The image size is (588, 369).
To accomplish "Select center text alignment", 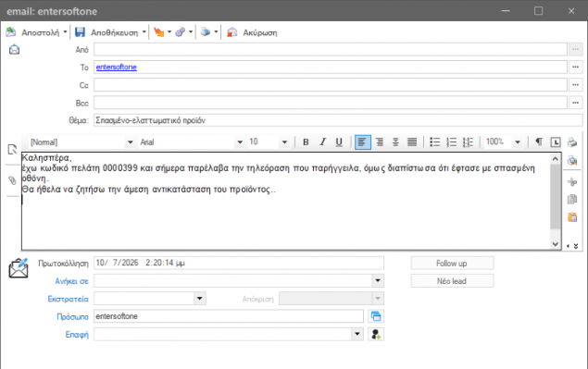I will tap(395, 142).
